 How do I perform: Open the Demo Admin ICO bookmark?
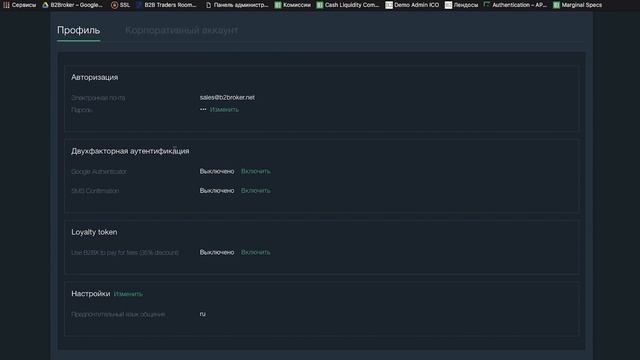[412, 5]
